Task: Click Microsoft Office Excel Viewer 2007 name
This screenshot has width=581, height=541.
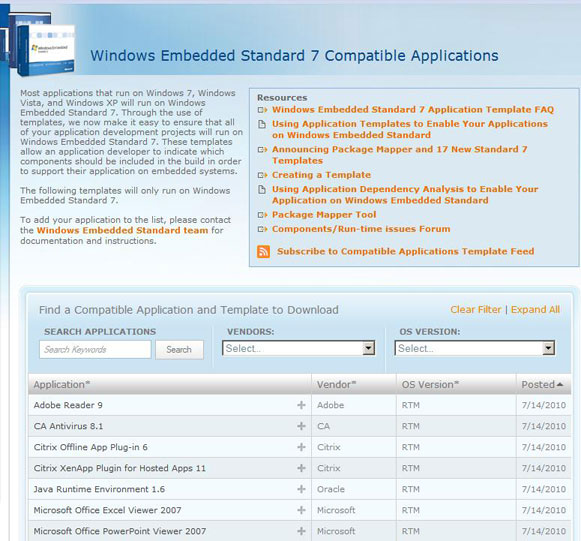Action: point(107,510)
